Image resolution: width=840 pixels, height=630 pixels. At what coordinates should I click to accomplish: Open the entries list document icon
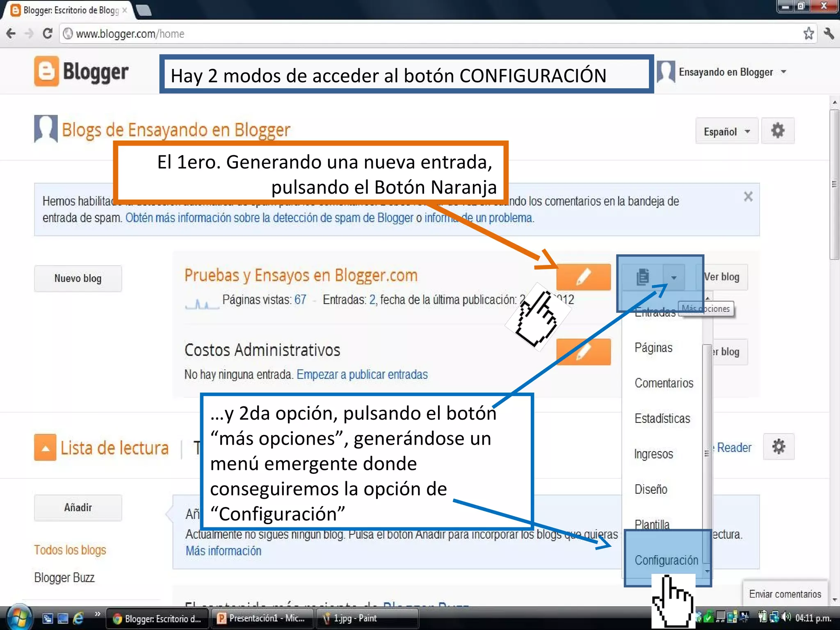click(x=642, y=277)
